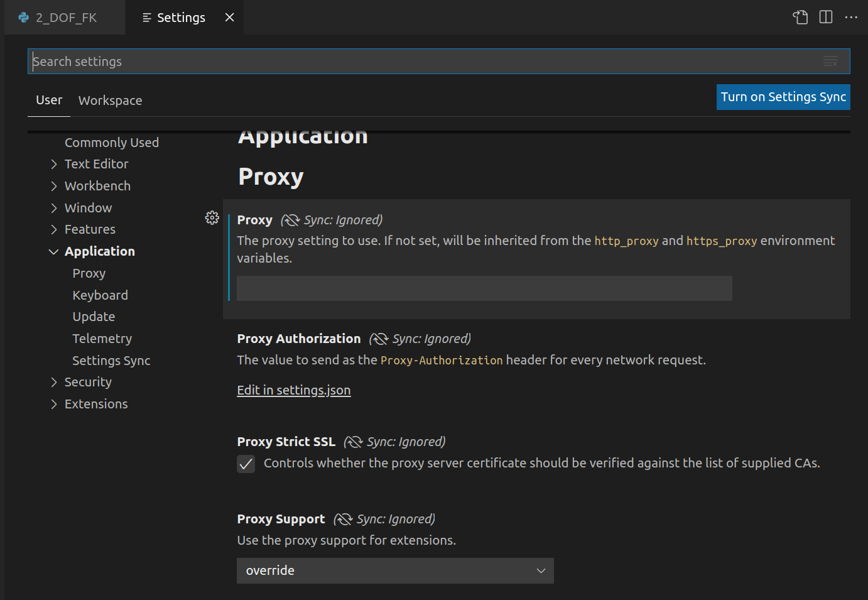The image size is (868, 600).
Task: Open Settings JSON file icon
Action: click(800, 17)
